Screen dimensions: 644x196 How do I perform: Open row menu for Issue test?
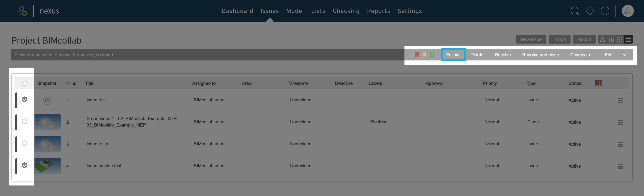[620, 100]
